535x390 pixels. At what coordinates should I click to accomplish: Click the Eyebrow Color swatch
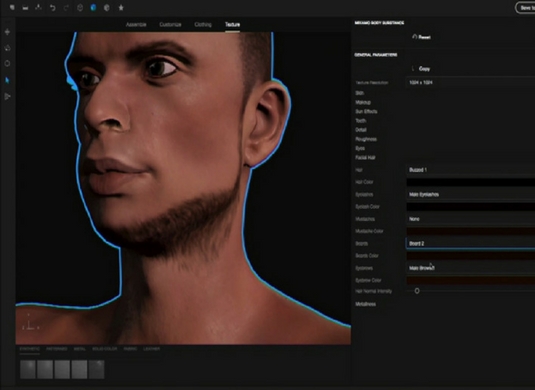point(471,280)
